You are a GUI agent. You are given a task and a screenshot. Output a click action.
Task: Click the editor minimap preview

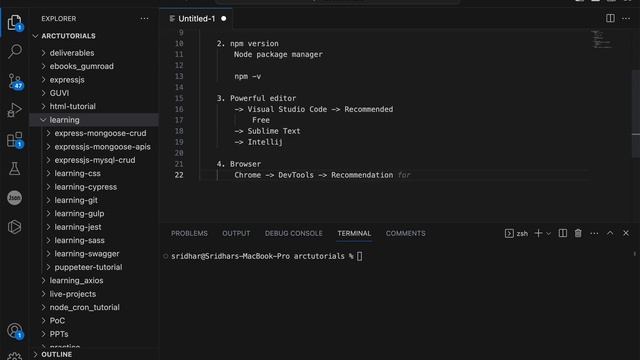602,40
